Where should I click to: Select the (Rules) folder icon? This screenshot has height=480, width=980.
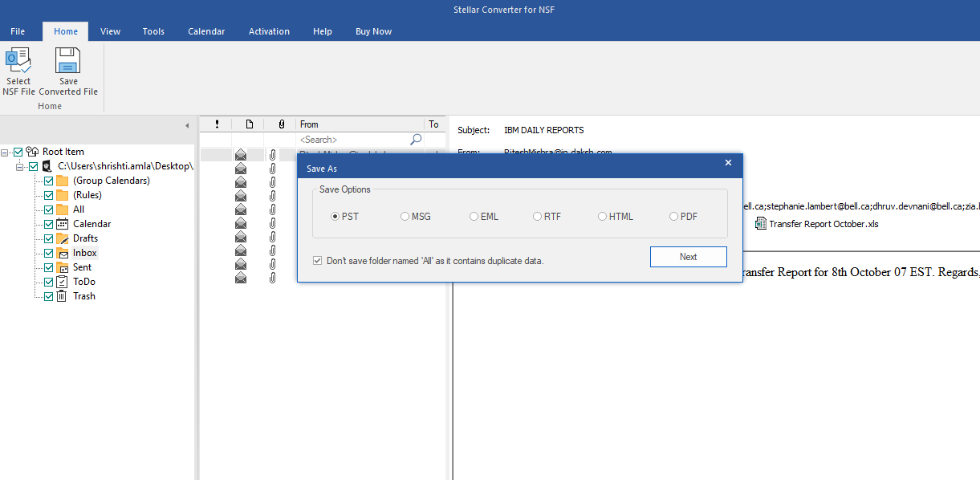tap(62, 195)
